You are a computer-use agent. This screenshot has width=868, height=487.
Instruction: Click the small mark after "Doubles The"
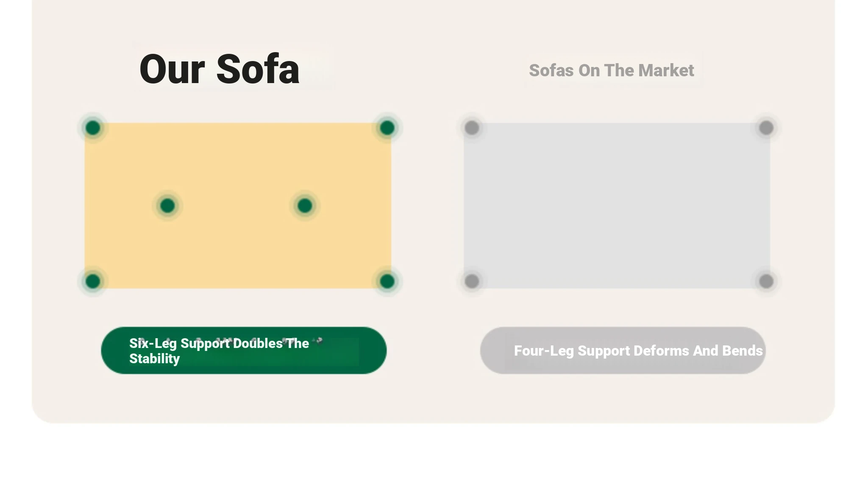[319, 341]
